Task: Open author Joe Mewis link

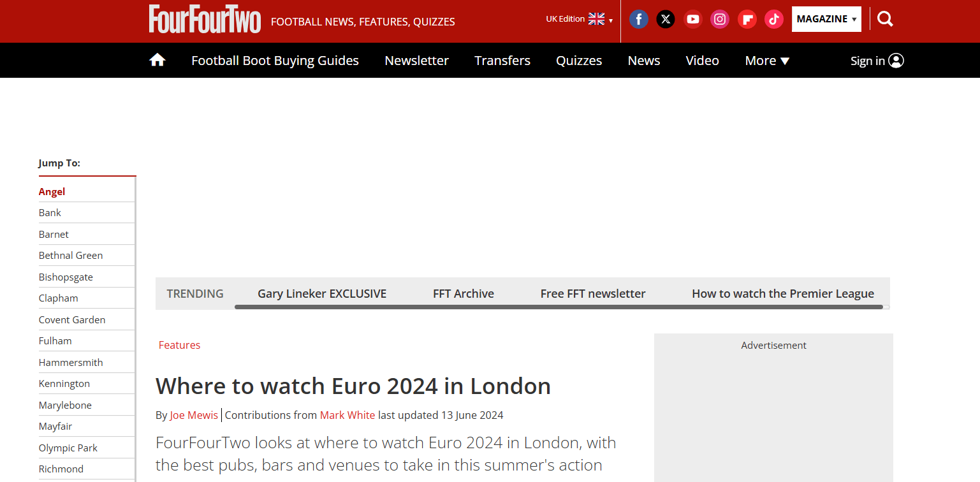Action: pyautogui.click(x=194, y=415)
